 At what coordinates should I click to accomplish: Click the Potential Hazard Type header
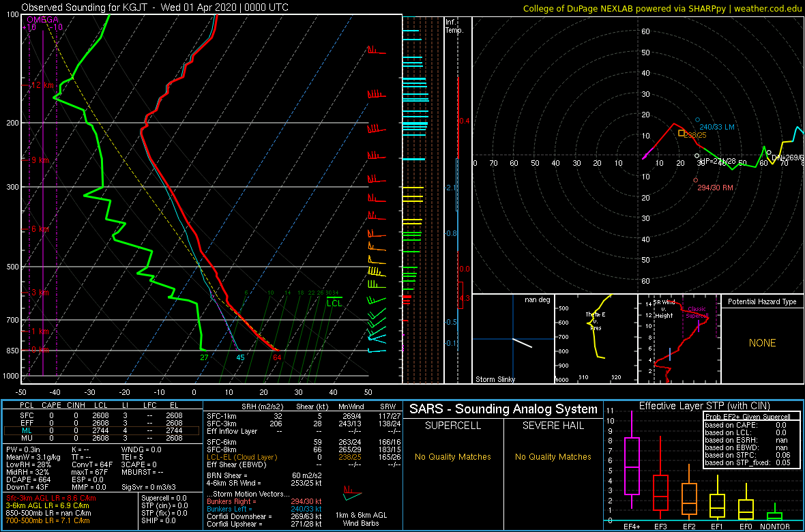pos(762,302)
